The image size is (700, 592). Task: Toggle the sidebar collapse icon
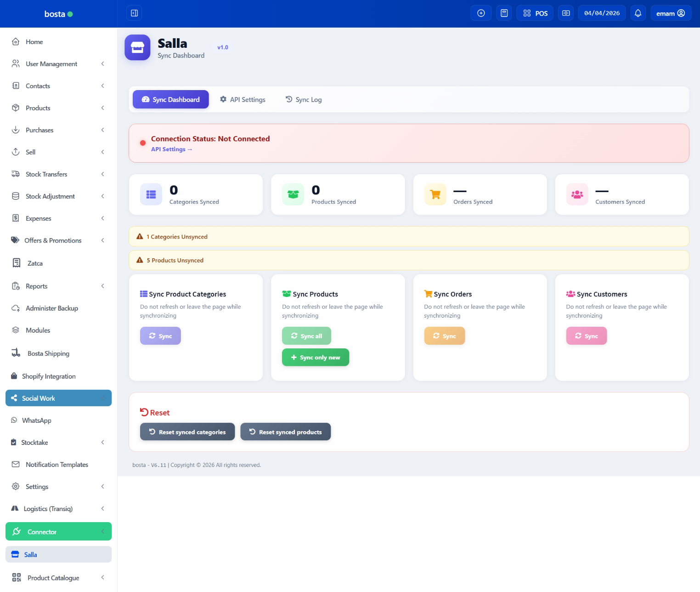pyautogui.click(x=134, y=13)
